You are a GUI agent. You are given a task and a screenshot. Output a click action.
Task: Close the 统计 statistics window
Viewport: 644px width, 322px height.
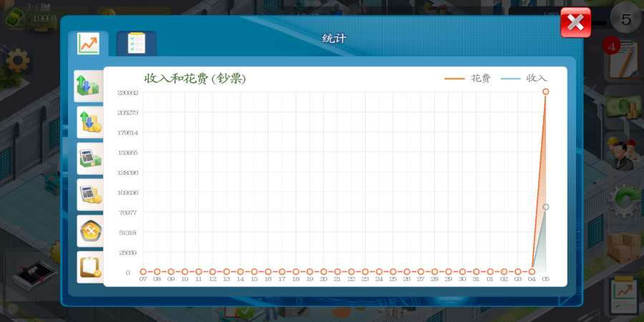tap(575, 23)
